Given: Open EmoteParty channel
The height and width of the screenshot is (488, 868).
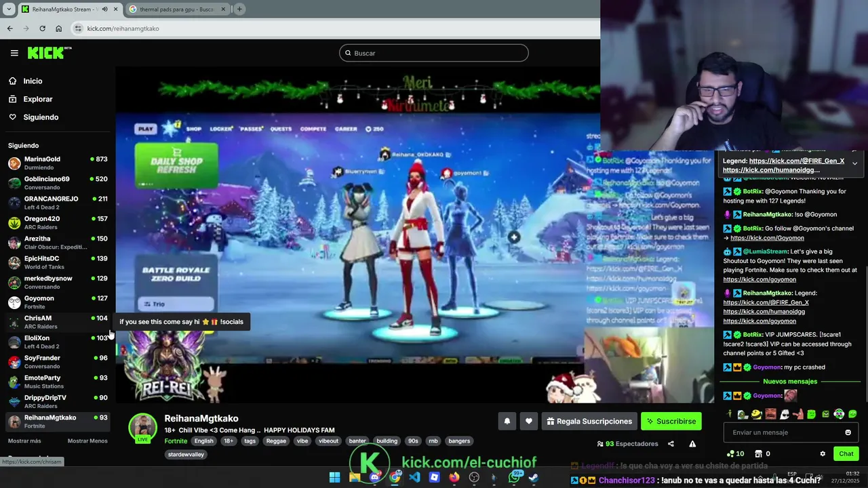Looking at the screenshot, I should point(58,382).
